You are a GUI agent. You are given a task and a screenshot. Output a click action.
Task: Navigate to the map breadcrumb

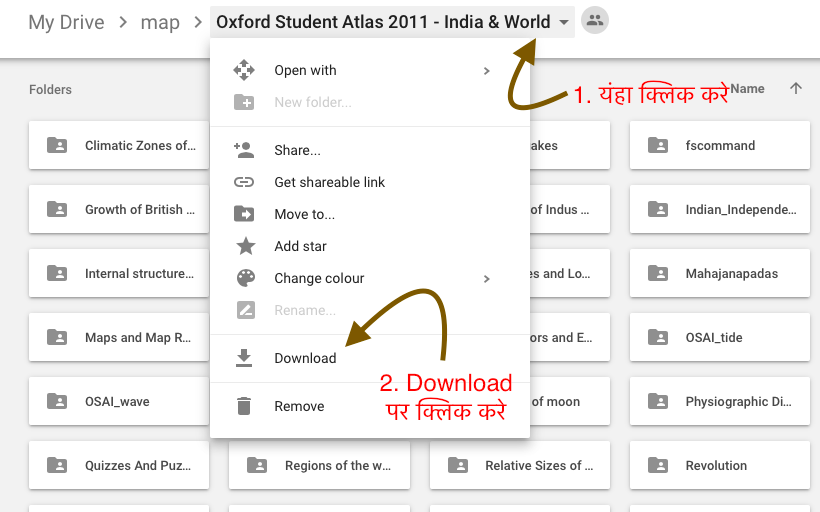point(160,22)
